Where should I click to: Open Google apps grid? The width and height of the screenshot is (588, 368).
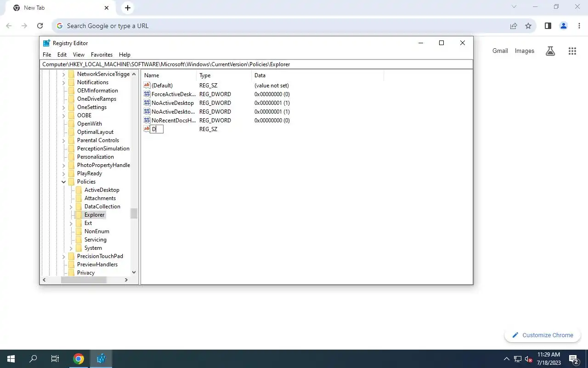[572, 51]
